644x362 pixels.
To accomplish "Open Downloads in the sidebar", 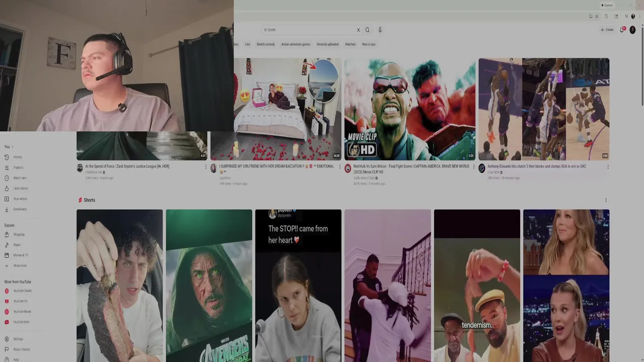I will [x=16, y=209].
